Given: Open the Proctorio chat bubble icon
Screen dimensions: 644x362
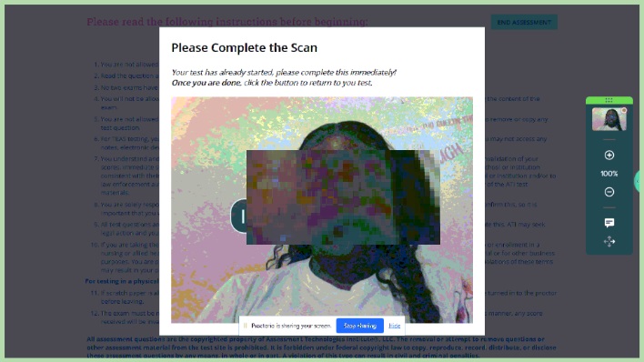Looking at the screenshot, I should pyautogui.click(x=609, y=223).
